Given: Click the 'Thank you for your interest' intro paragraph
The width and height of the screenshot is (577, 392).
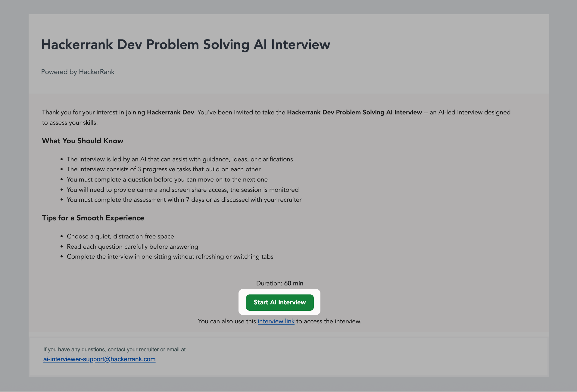Looking at the screenshot, I should (x=276, y=117).
